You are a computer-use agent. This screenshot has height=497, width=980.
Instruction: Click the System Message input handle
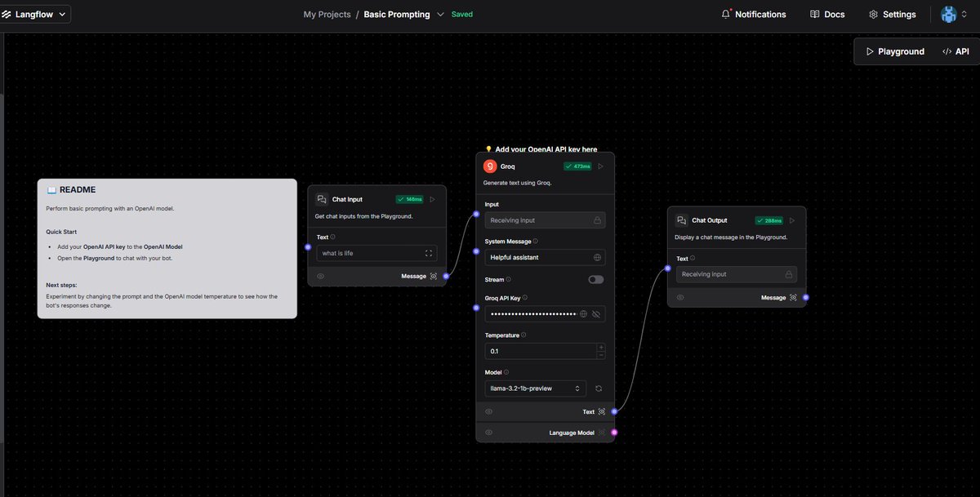(x=475, y=250)
